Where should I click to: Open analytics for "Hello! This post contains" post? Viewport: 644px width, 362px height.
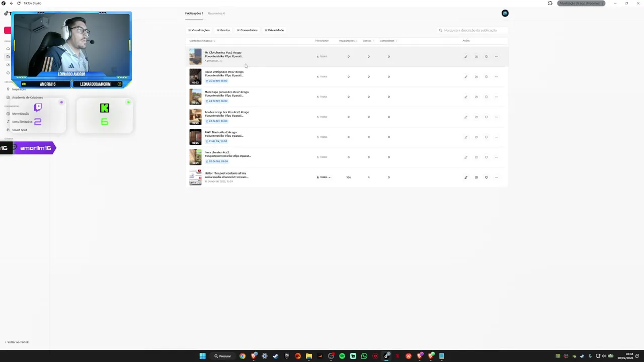tap(476, 177)
